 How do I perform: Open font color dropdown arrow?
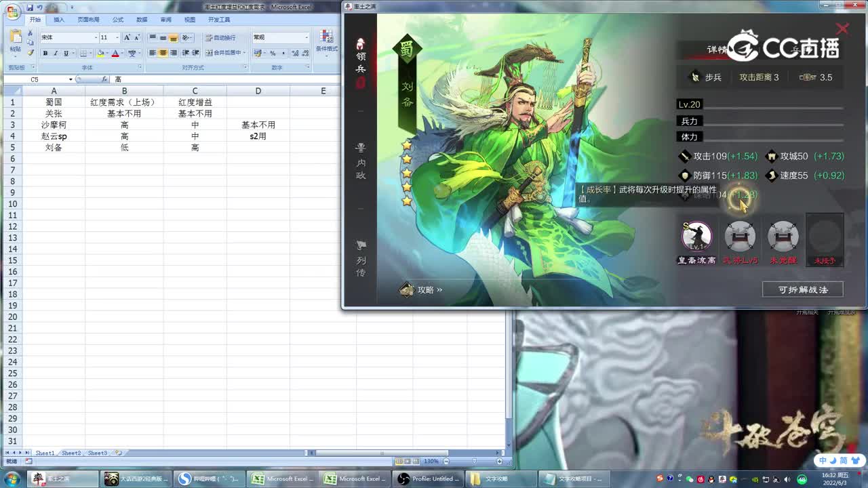(x=123, y=53)
